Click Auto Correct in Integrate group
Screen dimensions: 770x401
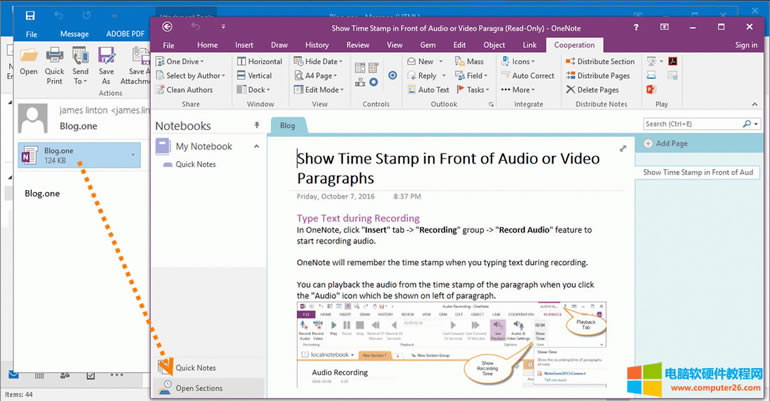point(534,76)
